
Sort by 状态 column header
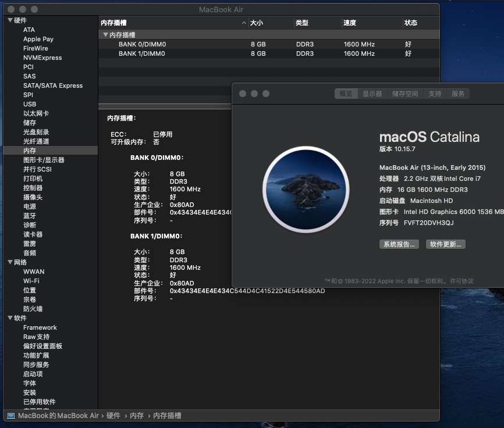pos(421,23)
